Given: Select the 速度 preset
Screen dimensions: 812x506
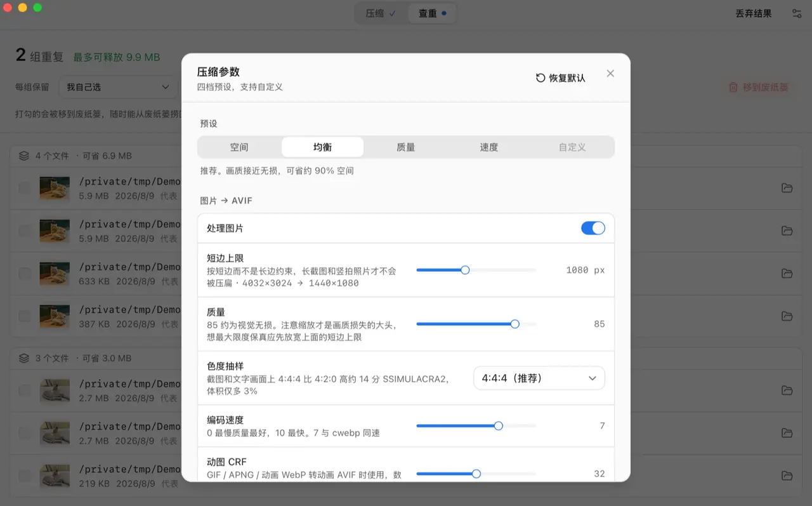Looking at the screenshot, I should [x=488, y=147].
